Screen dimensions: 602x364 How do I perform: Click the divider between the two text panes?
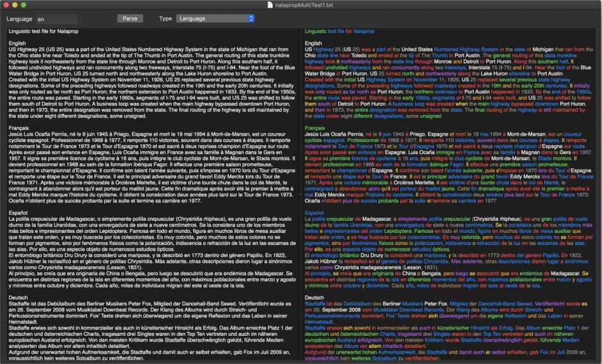[x=301, y=192]
